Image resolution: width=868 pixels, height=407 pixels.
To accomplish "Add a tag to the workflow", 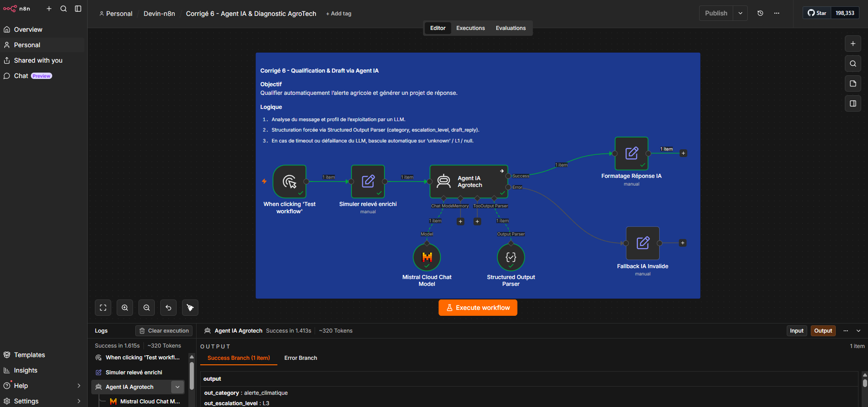I will click(x=339, y=14).
